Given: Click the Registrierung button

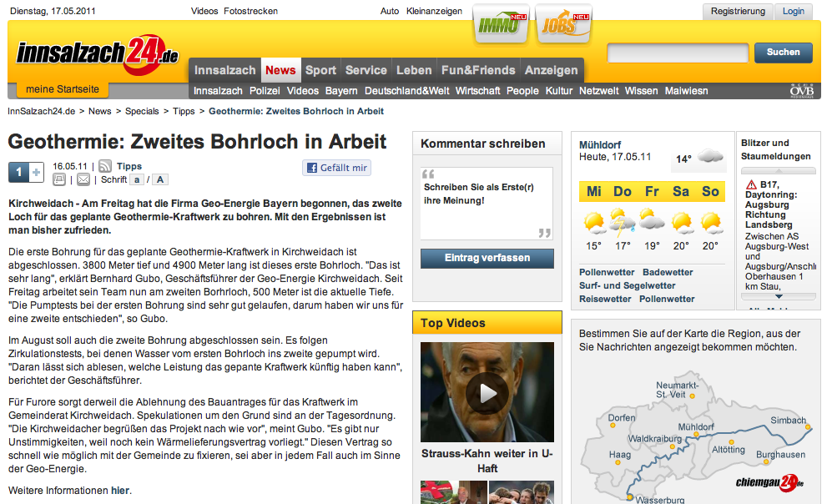Looking at the screenshot, I should [x=738, y=11].
